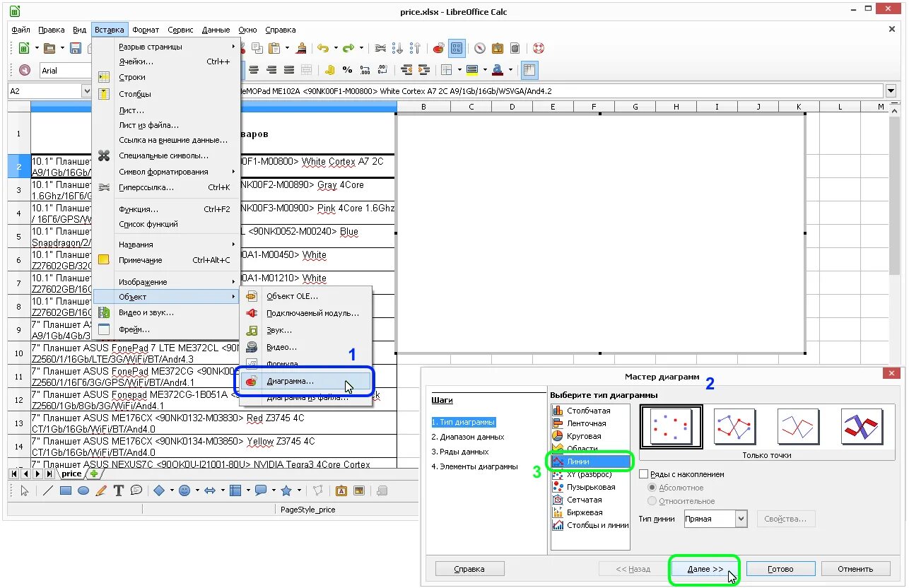
Task: Click the decrease indent icon
Action: pyautogui.click(x=405, y=70)
